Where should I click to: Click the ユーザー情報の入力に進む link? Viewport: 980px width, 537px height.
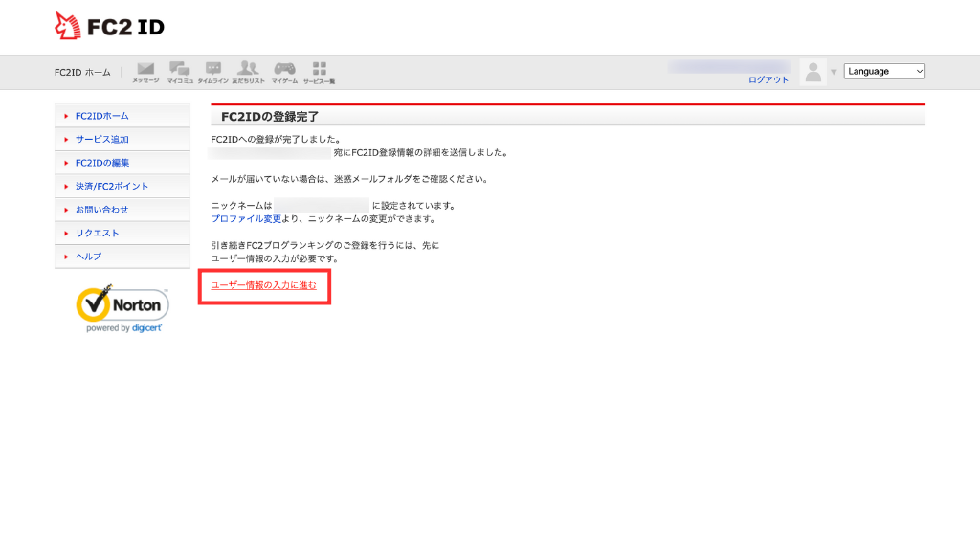tap(263, 285)
